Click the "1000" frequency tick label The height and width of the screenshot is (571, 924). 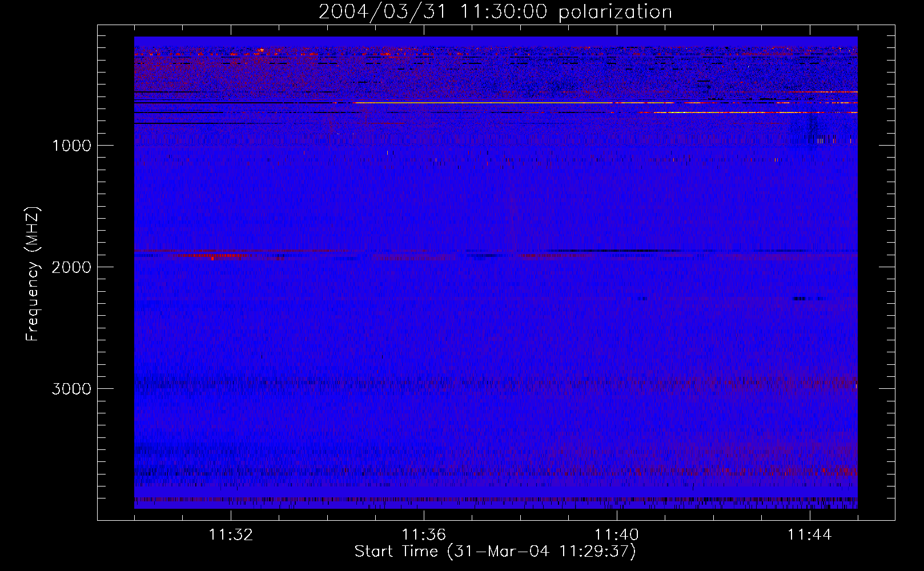(72, 145)
